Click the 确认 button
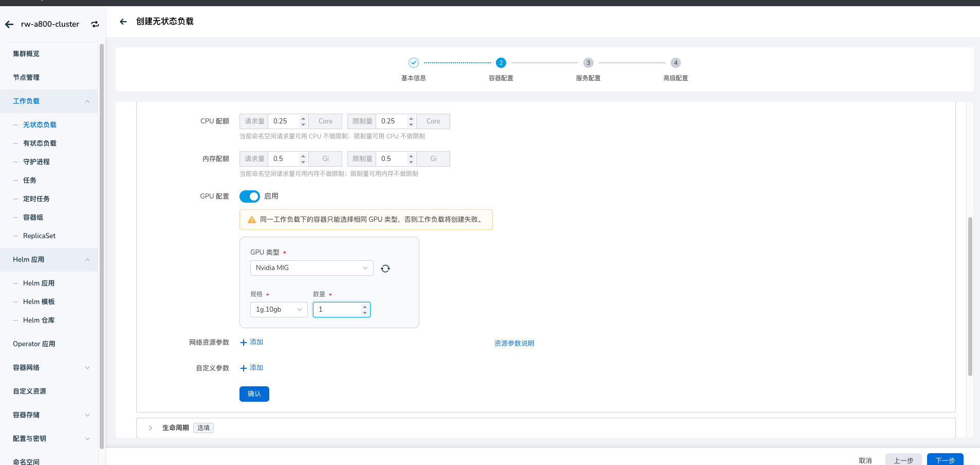Viewport: 980px width, 465px height. pyautogui.click(x=254, y=394)
